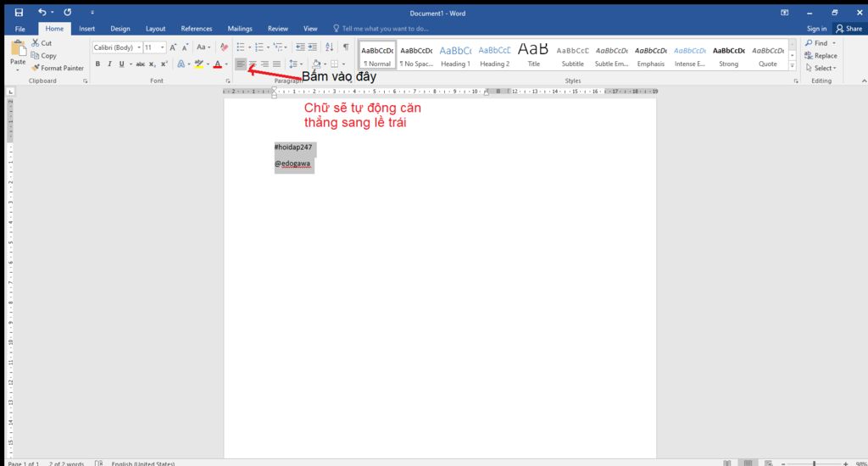Sort the selected paragraphs

pyautogui.click(x=330, y=47)
